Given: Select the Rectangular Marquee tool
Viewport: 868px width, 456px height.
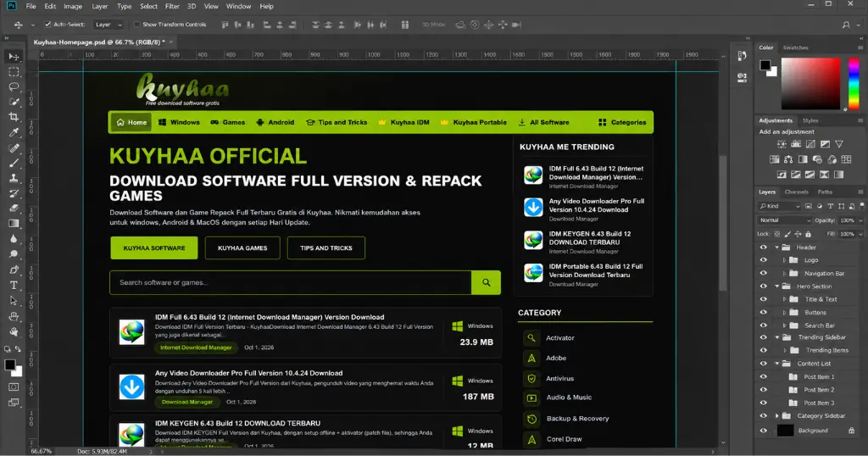Looking at the screenshot, I should point(14,72).
